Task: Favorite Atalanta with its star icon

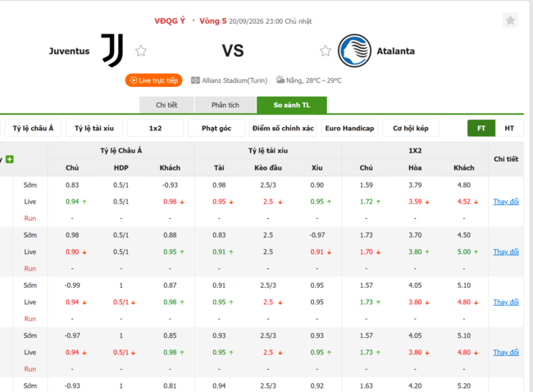Action: (x=326, y=51)
